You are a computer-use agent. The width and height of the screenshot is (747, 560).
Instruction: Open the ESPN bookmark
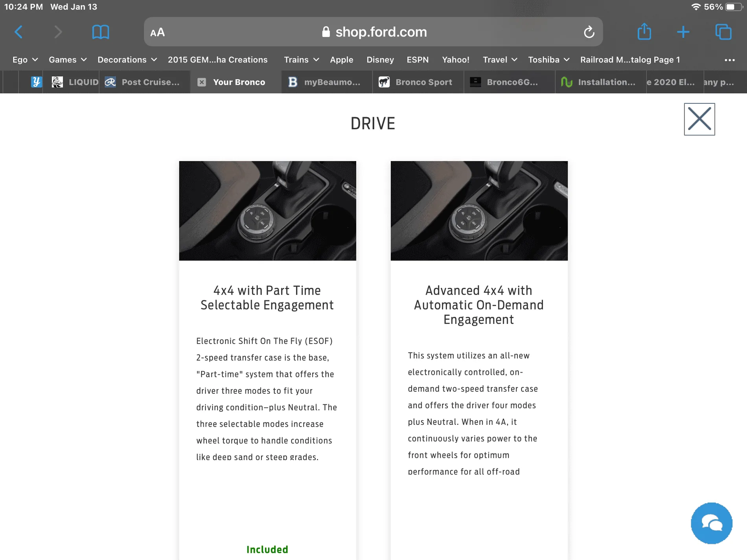(x=418, y=60)
